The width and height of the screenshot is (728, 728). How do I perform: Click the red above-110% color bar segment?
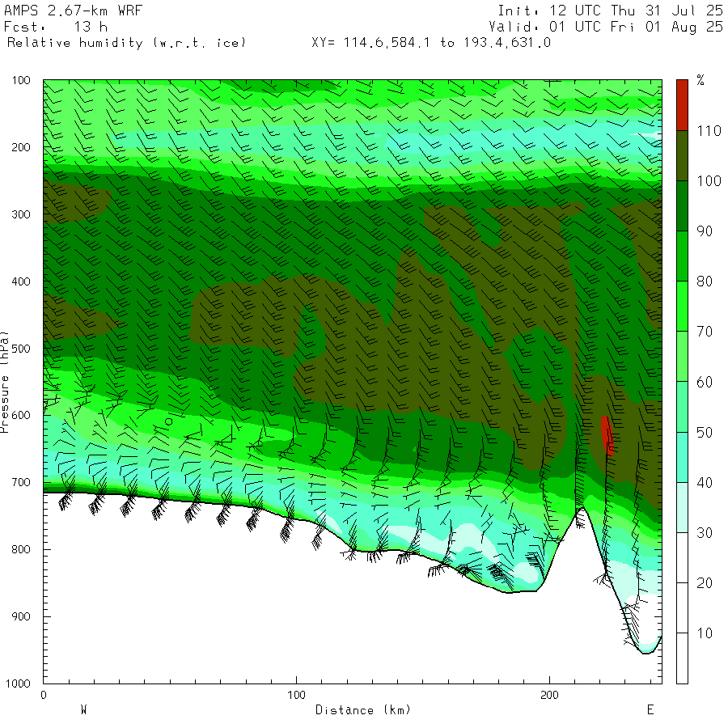(682, 105)
